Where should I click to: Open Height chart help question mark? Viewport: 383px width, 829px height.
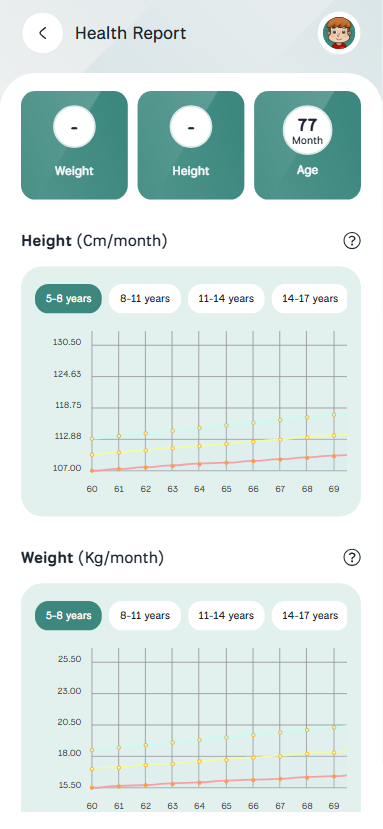pos(352,241)
